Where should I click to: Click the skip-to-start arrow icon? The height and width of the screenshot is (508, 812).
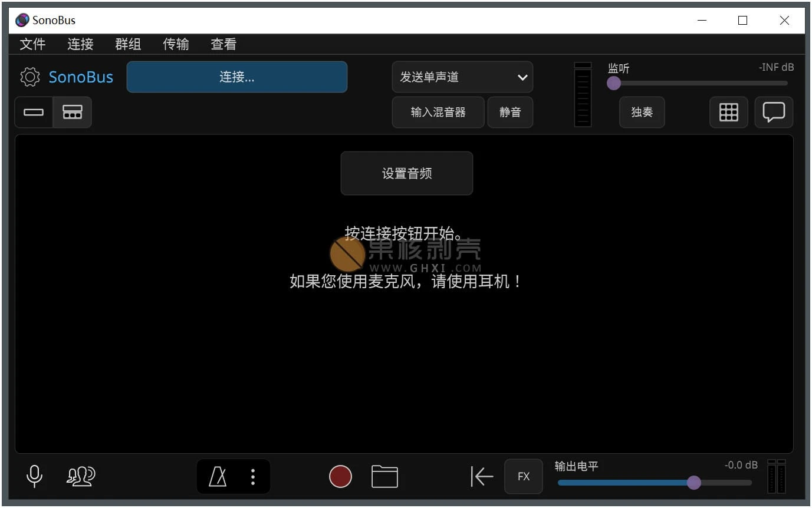tap(482, 476)
